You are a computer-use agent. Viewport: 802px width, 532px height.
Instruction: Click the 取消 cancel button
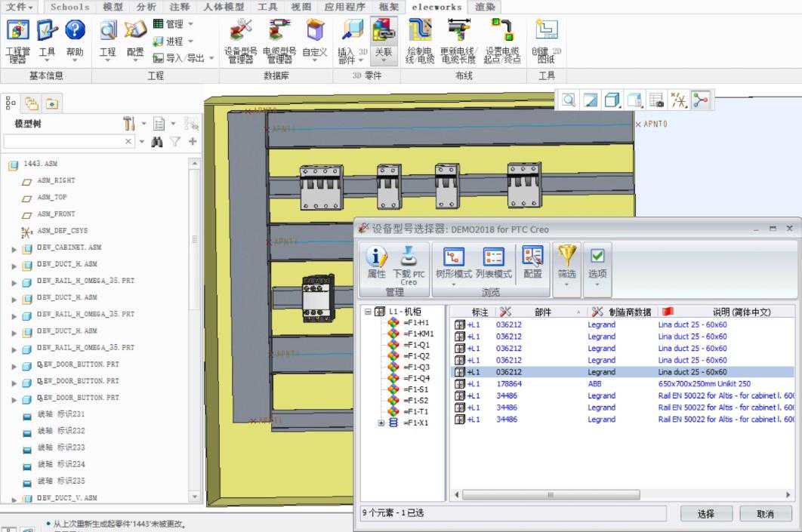point(765,514)
